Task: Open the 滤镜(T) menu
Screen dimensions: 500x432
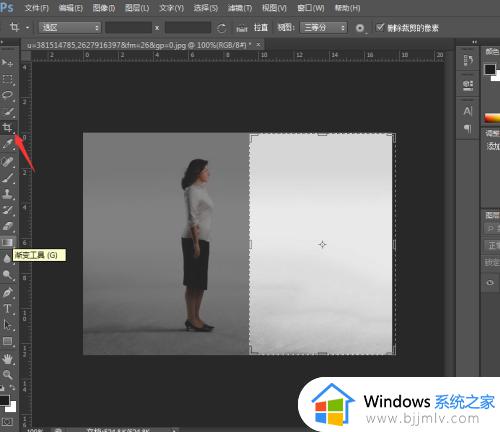Action: pos(240,8)
